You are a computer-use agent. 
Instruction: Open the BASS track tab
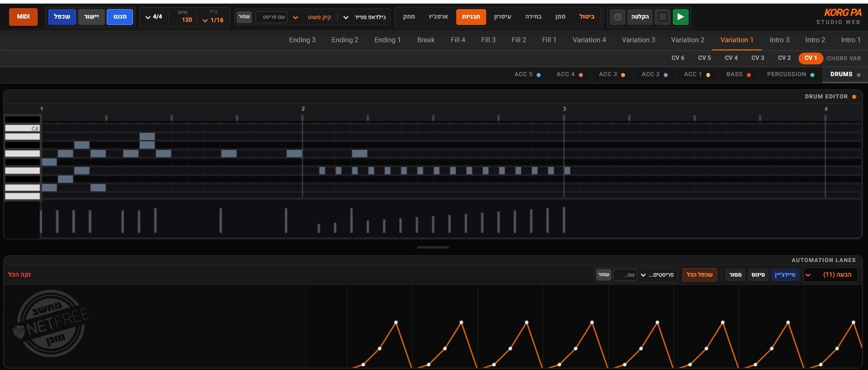(738, 74)
